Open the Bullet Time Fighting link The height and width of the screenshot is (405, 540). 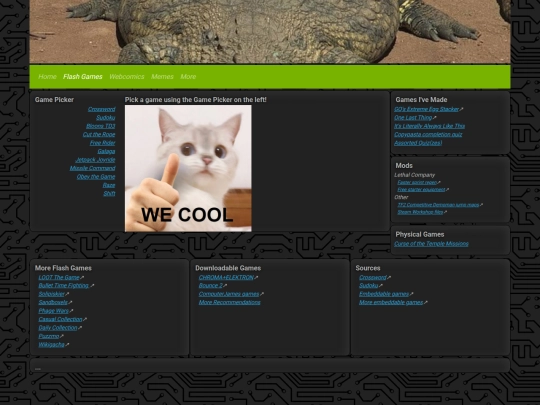[x=64, y=286]
